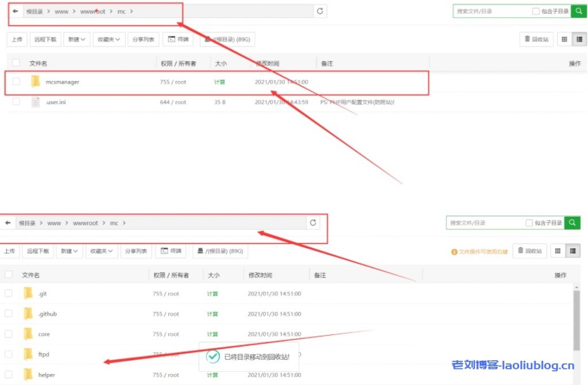Enable 包含子目录 checkbox in the upper search bar
The width and height of the screenshot is (588, 385).
click(x=536, y=11)
